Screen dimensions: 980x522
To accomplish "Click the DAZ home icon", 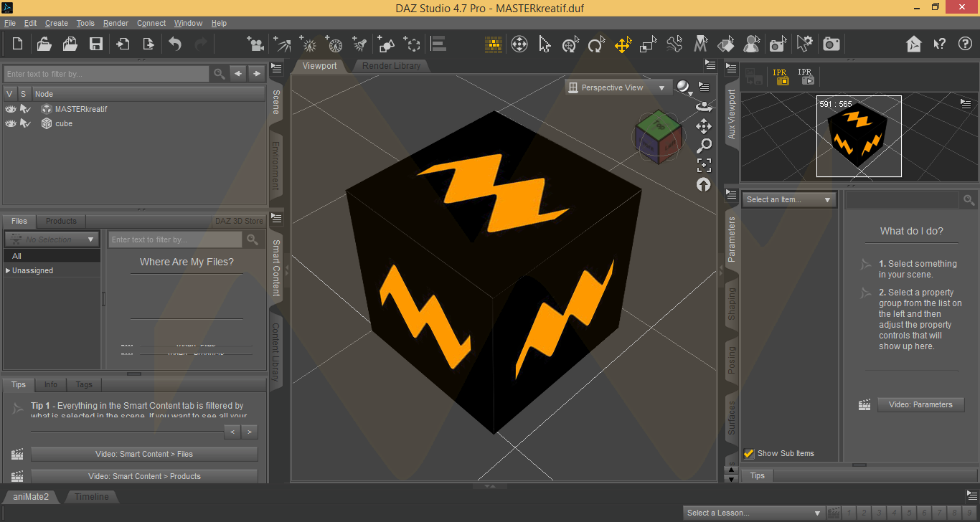I will point(914,44).
